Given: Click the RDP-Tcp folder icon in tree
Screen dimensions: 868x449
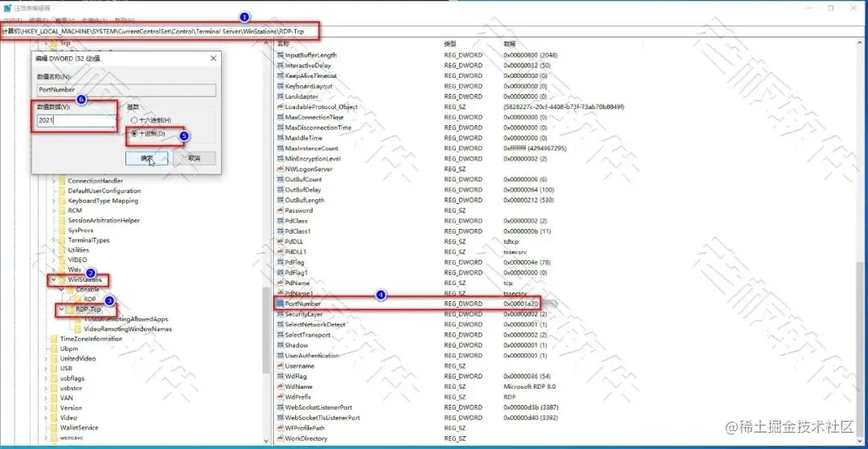Looking at the screenshot, I should click(70, 309).
